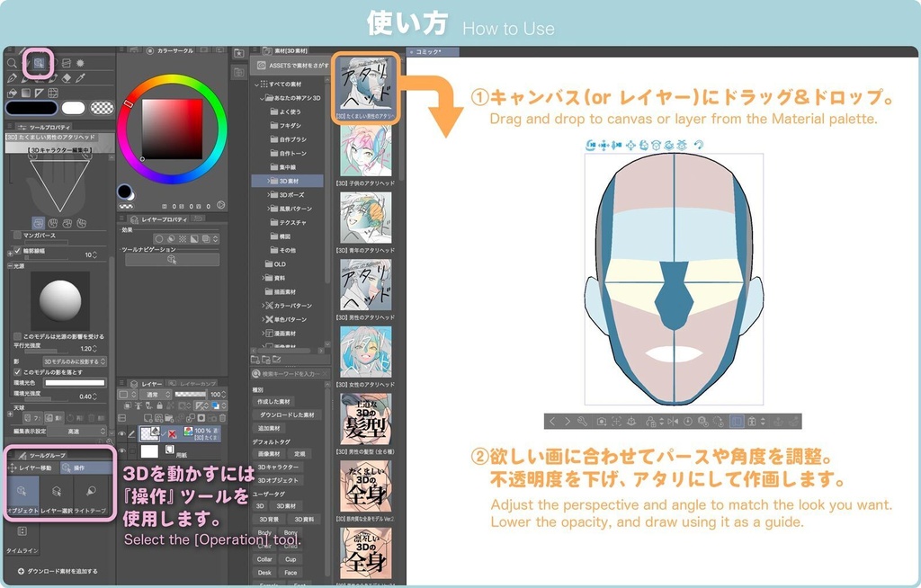Click the camera rotate icon above the head model

point(591,145)
